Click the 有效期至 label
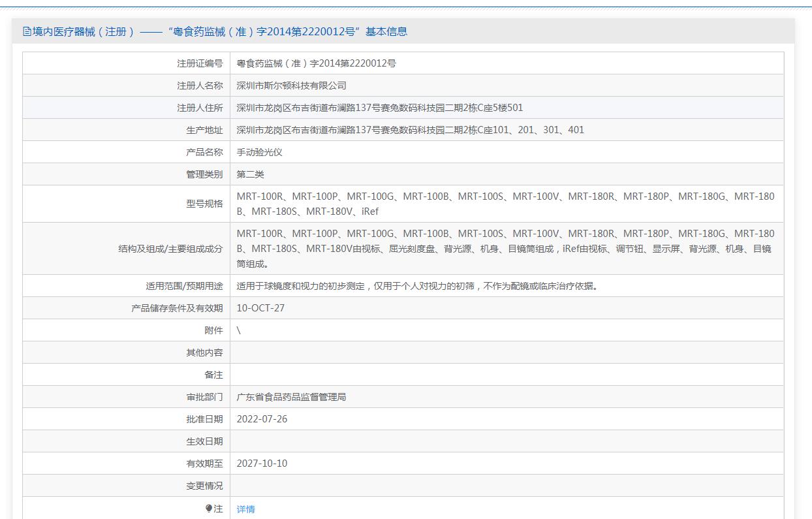The height and width of the screenshot is (519, 812). click(x=204, y=464)
